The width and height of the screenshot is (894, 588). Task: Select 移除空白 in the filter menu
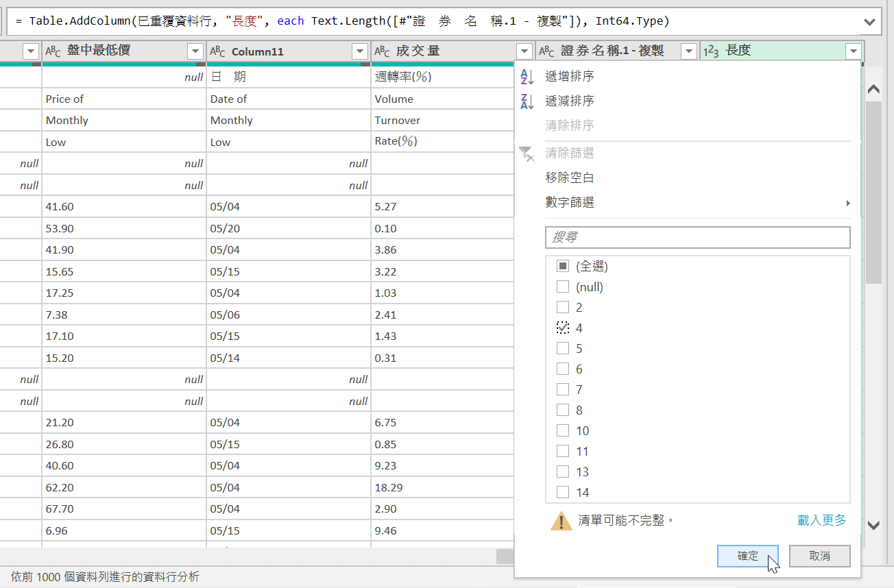point(570,178)
